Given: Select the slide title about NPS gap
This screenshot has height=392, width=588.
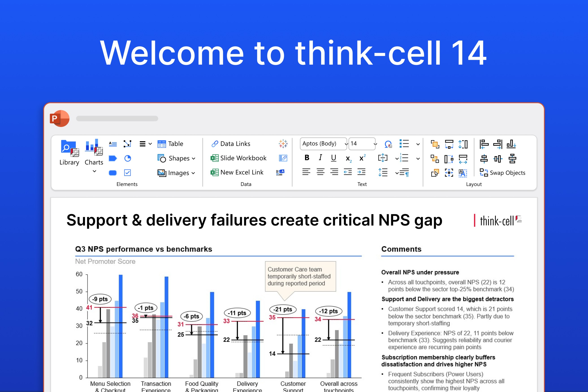Looking at the screenshot, I should click(x=254, y=220).
